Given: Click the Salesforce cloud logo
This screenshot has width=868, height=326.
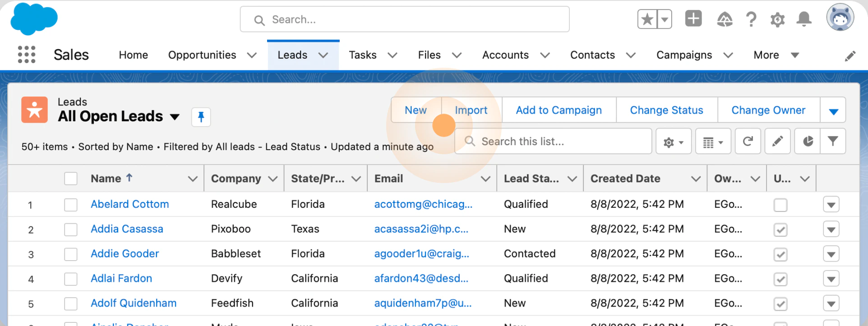Looking at the screenshot, I should [x=34, y=19].
